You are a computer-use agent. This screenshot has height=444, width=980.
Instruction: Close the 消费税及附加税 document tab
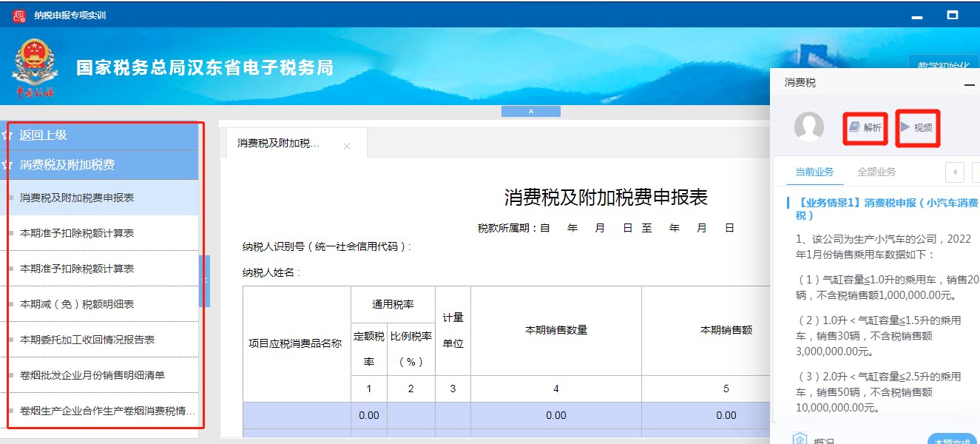347,147
